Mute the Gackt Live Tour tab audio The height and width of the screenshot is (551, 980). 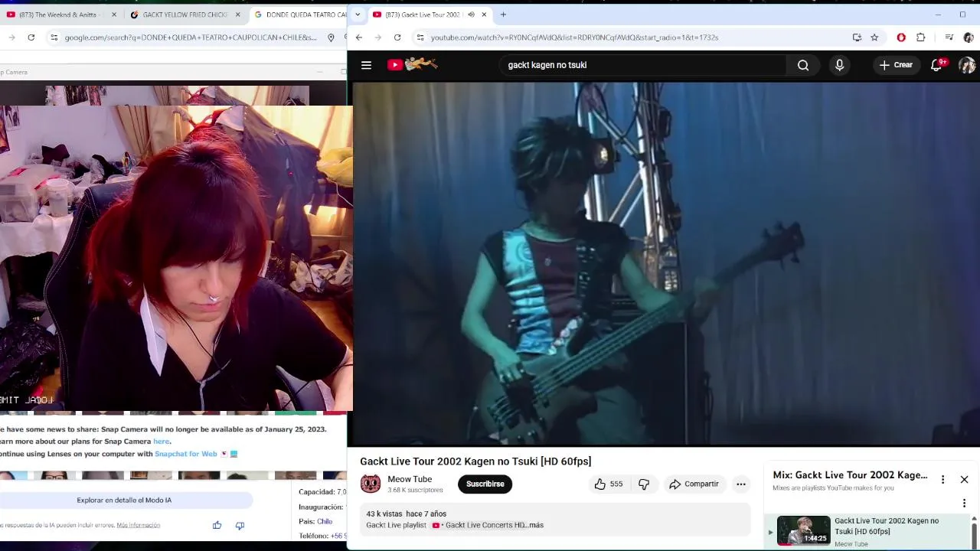coord(471,15)
